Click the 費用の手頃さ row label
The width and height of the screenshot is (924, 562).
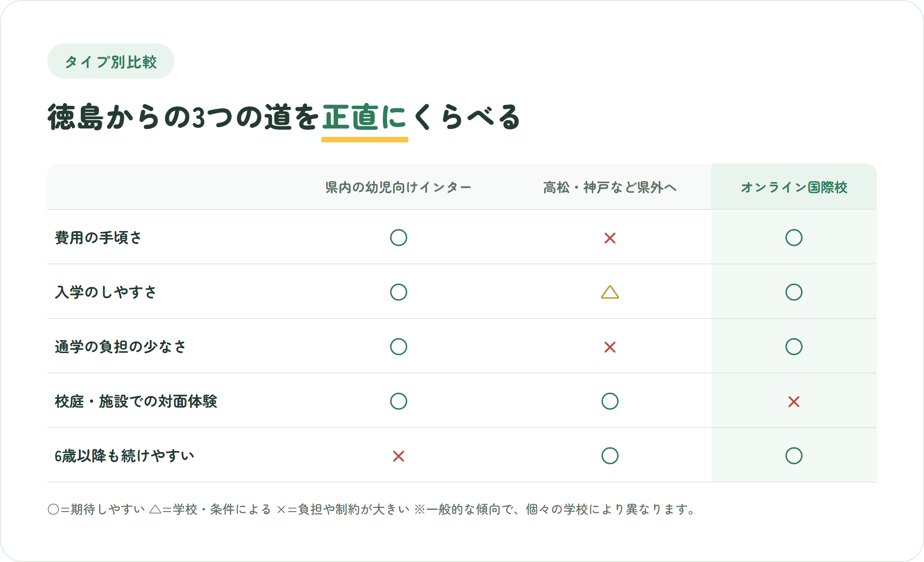coord(98,238)
